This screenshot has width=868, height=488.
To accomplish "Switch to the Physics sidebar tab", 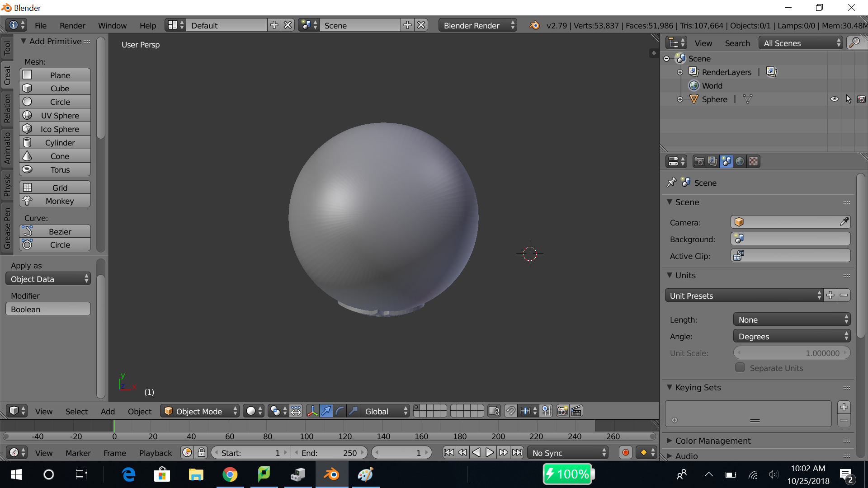I will (x=7, y=185).
